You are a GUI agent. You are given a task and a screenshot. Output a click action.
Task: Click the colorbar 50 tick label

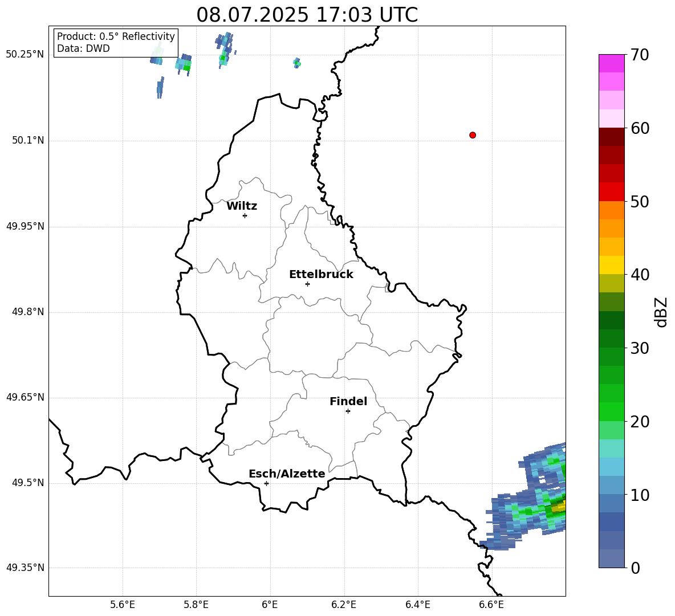point(640,202)
